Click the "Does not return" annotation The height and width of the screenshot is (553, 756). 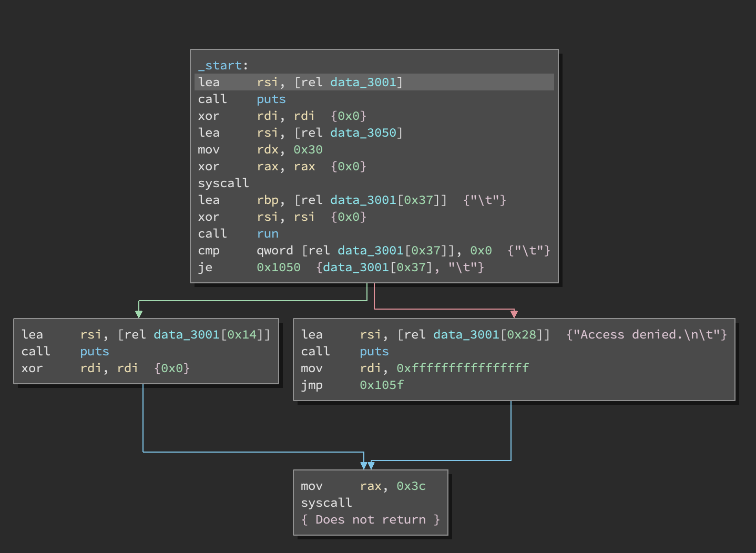coord(370,519)
